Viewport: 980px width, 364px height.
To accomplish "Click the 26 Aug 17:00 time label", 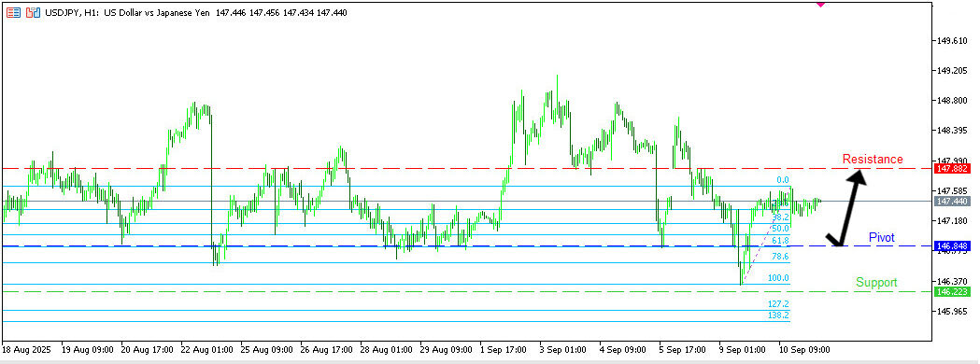I will tap(327, 350).
